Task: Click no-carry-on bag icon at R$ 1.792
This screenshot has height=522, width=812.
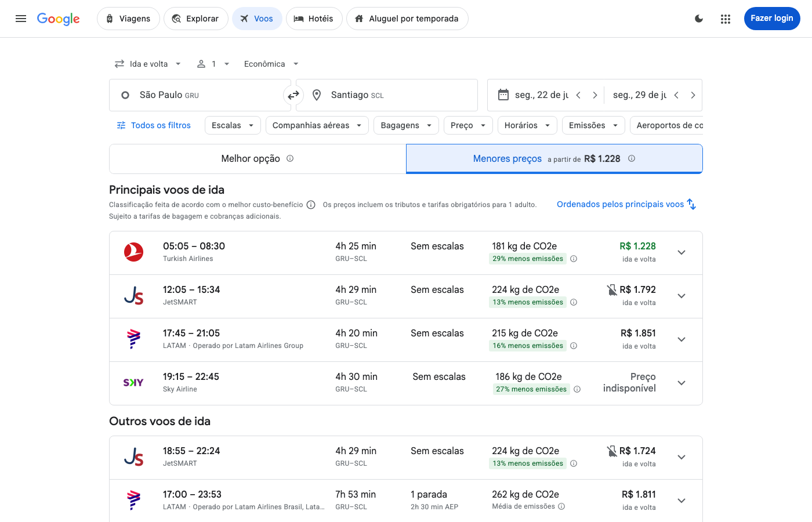Action: (x=612, y=289)
